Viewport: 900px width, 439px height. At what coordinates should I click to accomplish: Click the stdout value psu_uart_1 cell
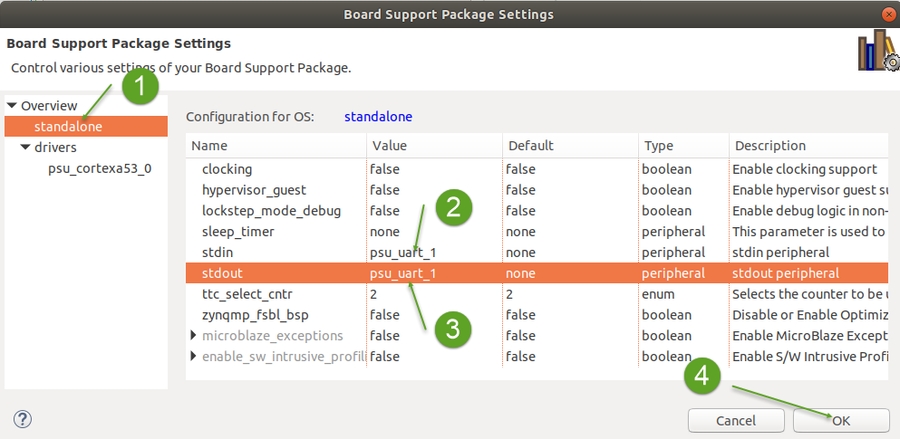coord(403,273)
